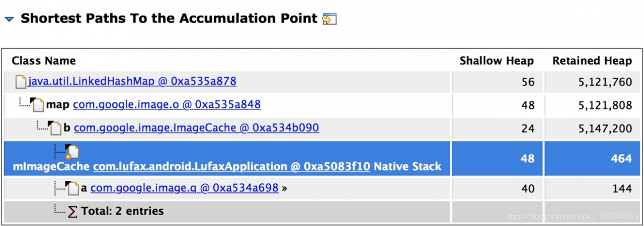Click the LinkedHashMap object file icon
The height and width of the screenshot is (226, 644).
20,81
